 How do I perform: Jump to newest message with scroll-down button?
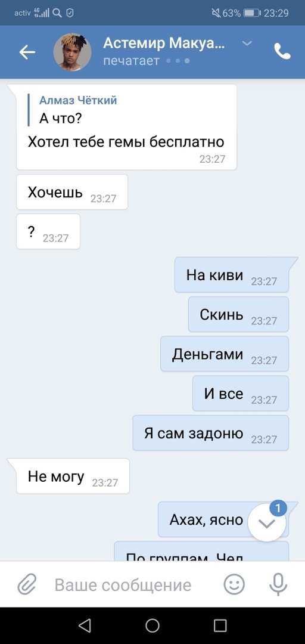pyautogui.click(x=267, y=524)
